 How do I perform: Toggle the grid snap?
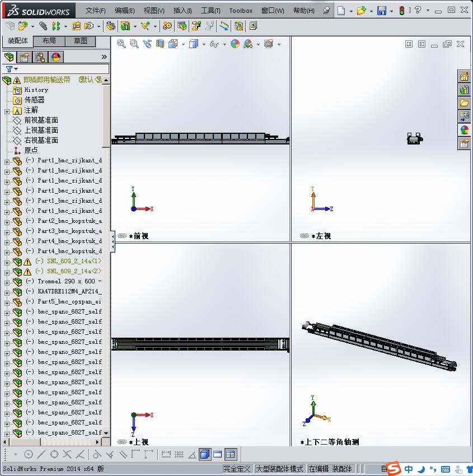(x=179, y=455)
